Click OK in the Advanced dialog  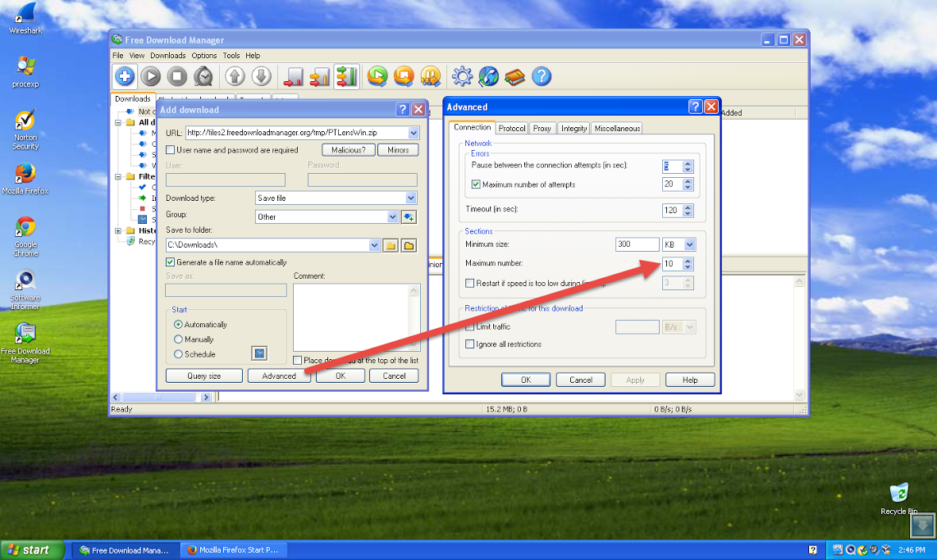coord(526,380)
